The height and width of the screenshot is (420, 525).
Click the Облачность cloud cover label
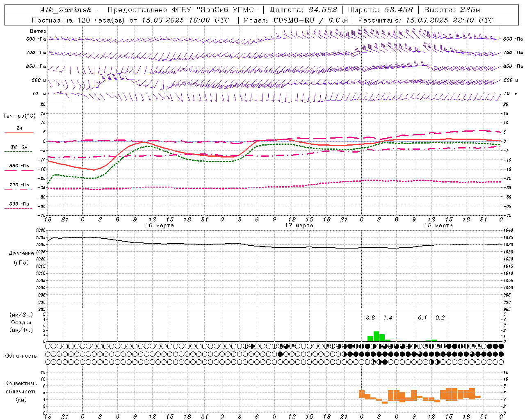click(x=21, y=356)
